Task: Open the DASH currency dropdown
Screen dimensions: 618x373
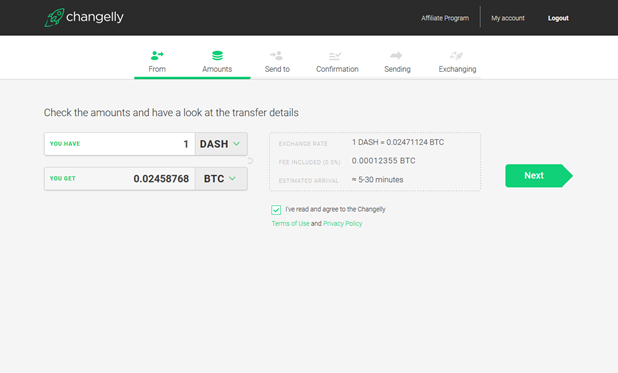Action: point(221,144)
